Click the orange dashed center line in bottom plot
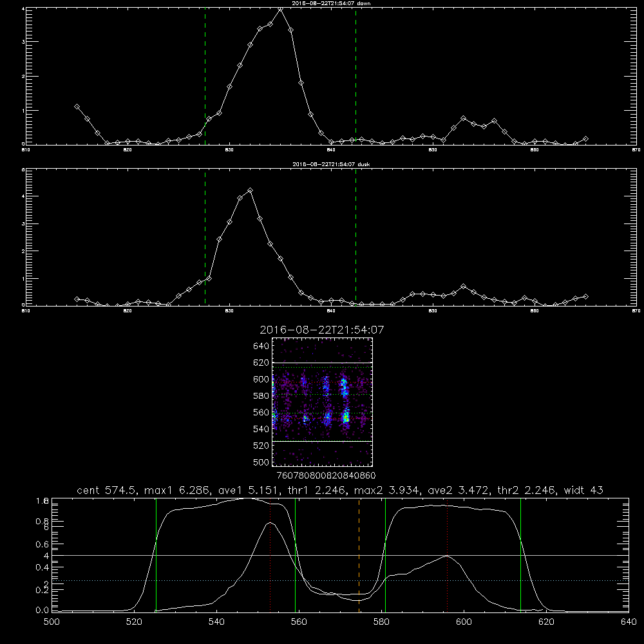This screenshot has width=644, height=644. coord(359,555)
